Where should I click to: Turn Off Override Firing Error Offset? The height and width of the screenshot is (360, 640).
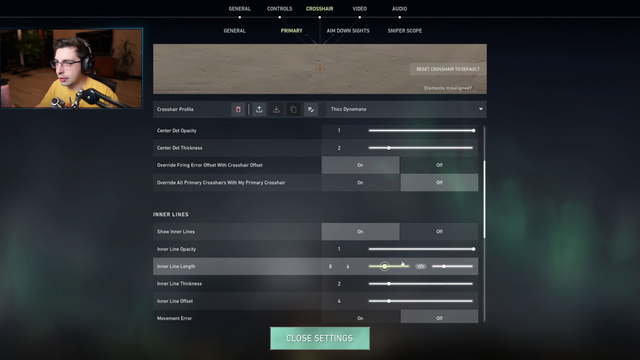click(439, 165)
